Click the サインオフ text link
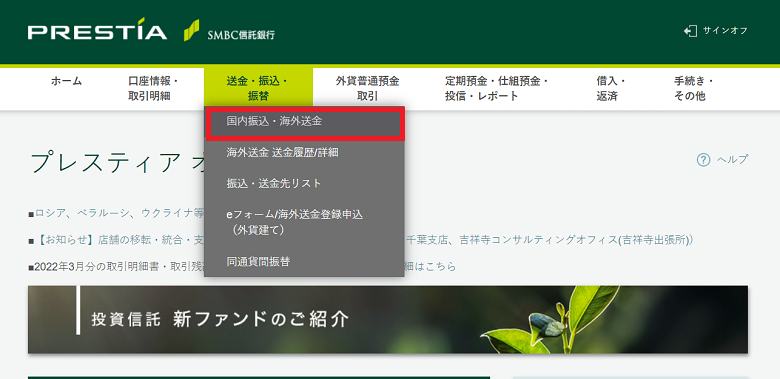 tap(725, 31)
